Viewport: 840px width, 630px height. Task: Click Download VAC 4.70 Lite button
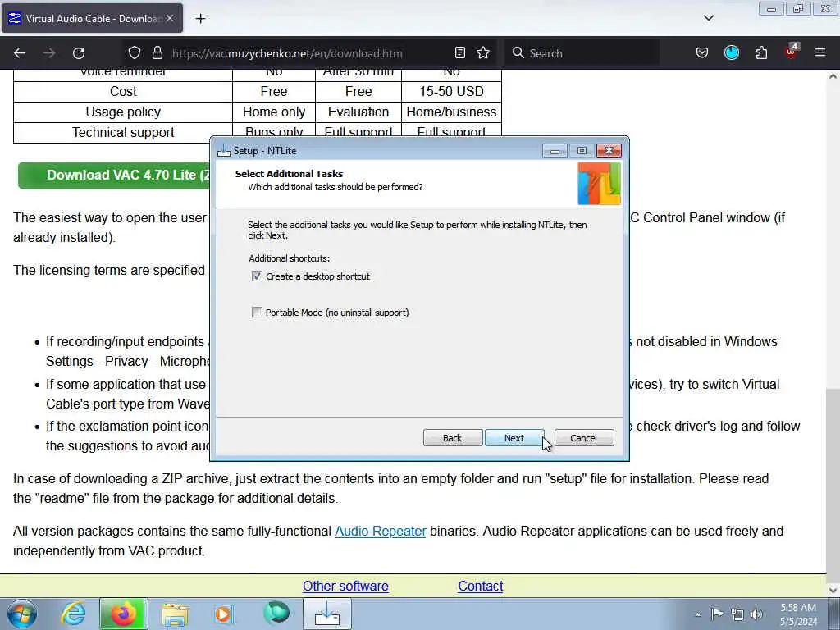coord(114,176)
